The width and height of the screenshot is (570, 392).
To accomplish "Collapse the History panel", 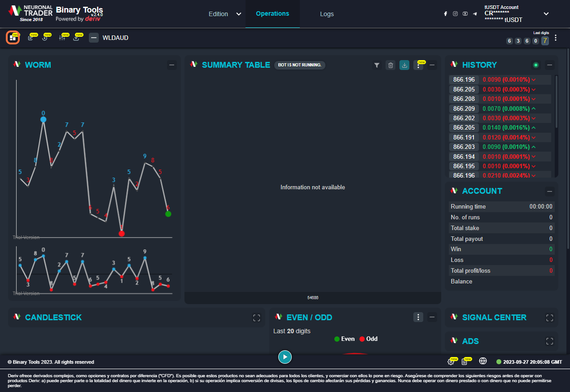I will [550, 65].
